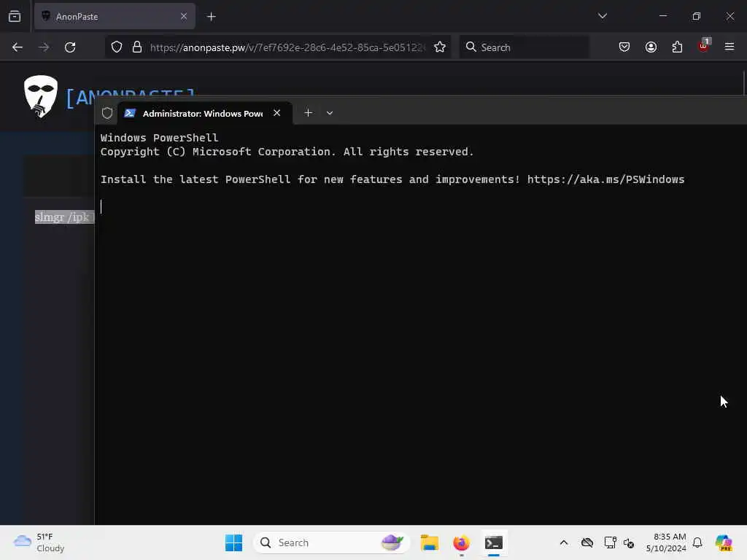
Task: Open clock showing 8:35 AM 5/10/2024
Action: tap(666, 542)
